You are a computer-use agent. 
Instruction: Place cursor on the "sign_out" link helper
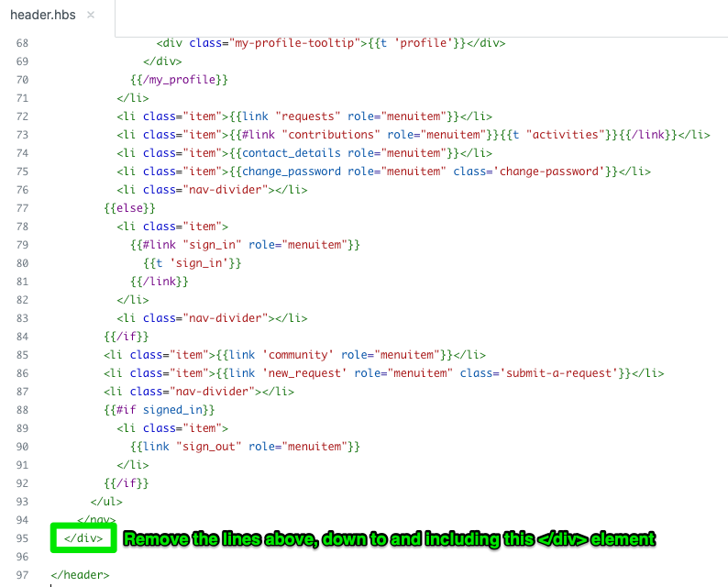point(207,447)
